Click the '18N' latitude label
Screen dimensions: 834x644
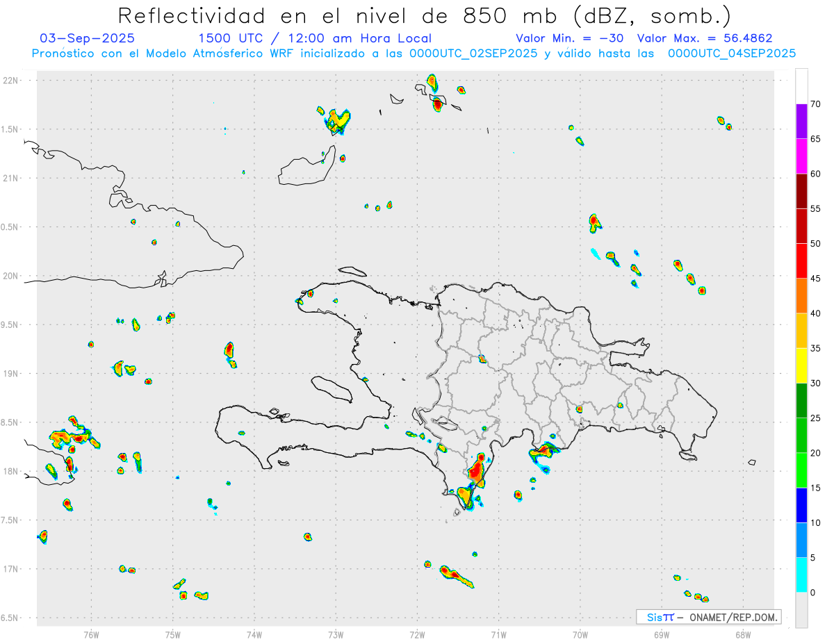[11, 471]
